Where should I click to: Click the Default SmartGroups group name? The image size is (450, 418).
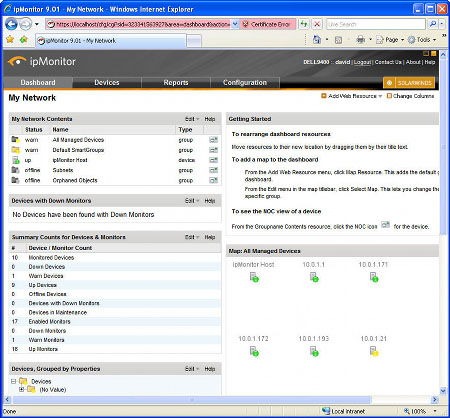click(x=78, y=150)
